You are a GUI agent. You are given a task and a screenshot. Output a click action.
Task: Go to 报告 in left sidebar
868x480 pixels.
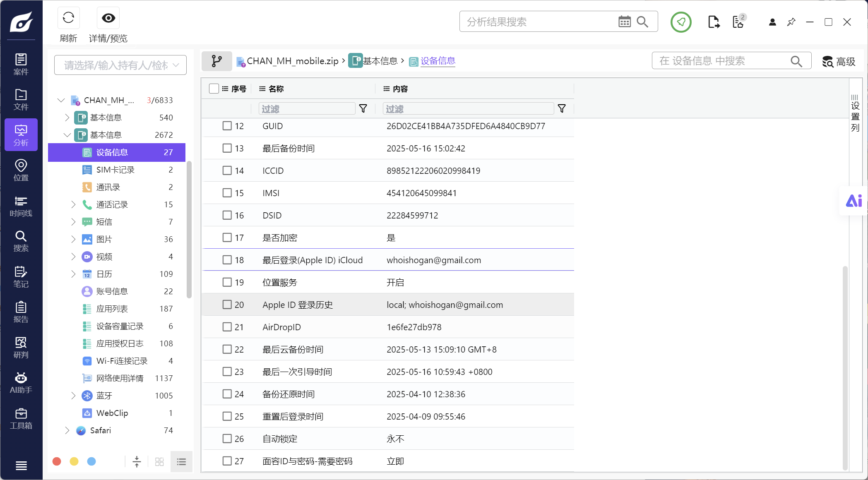tap(21, 312)
